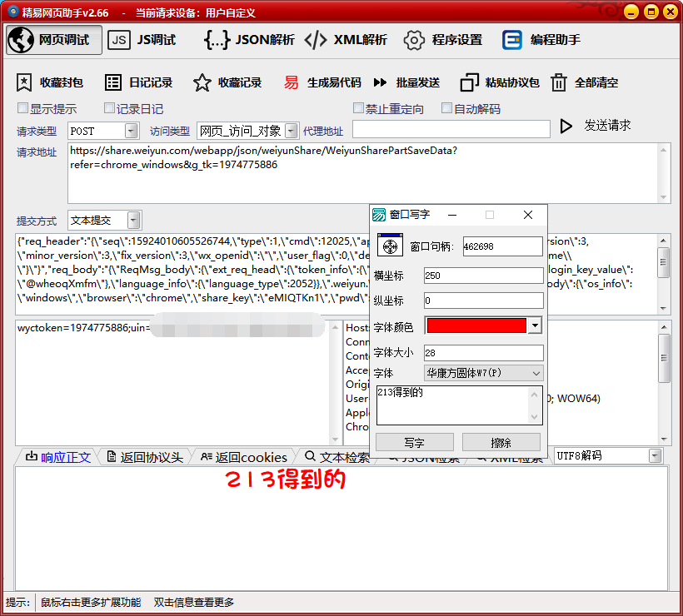
Task: Open 编程助手 icon
Action: click(512, 40)
